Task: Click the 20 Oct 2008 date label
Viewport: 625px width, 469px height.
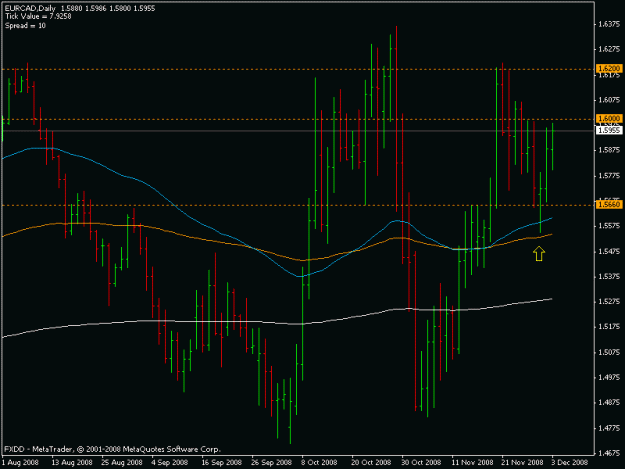Action: [371, 462]
